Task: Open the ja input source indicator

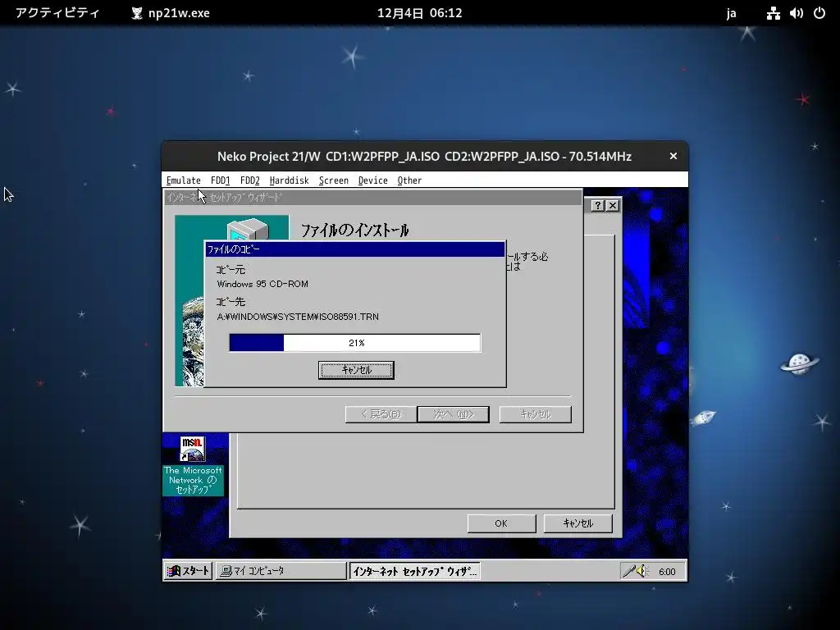Action: coord(731,13)
